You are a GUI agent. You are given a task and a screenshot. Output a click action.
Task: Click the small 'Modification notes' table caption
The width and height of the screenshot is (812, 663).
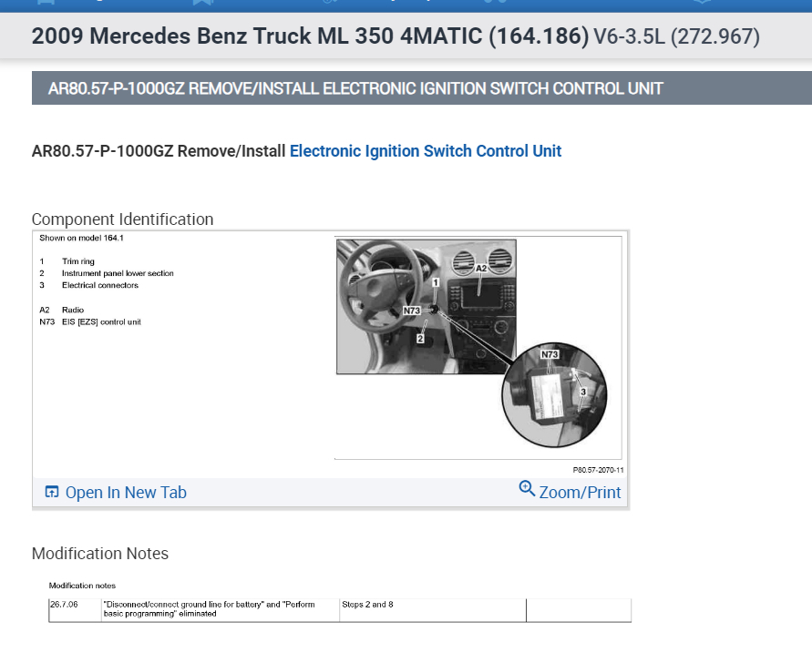tap(82, 586)
